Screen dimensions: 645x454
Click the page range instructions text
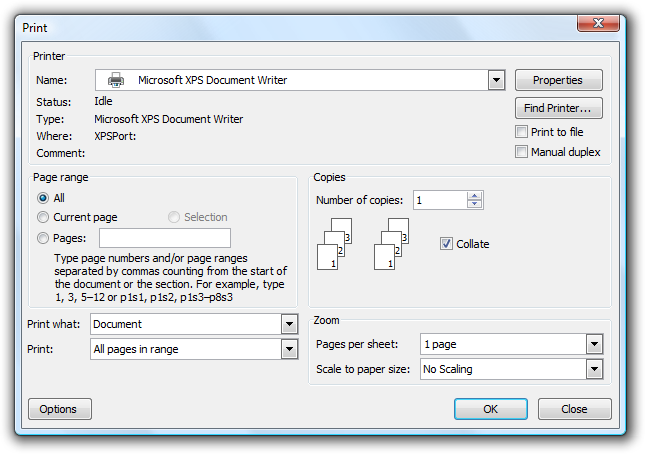pyautogui.click(x=170, y=278)
